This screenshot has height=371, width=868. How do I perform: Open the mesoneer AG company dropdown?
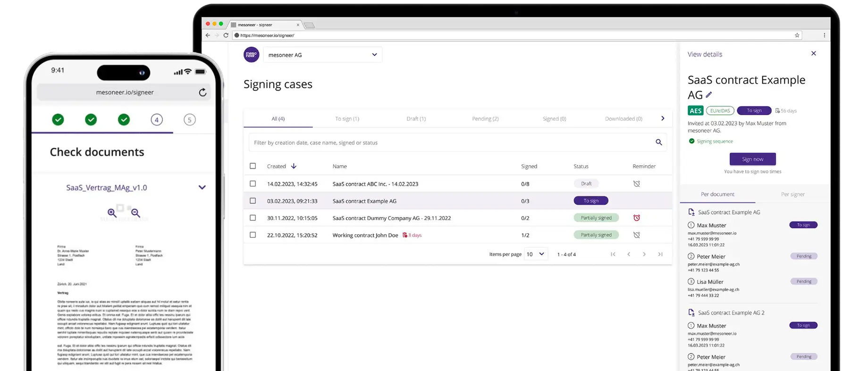click(323, 55)
